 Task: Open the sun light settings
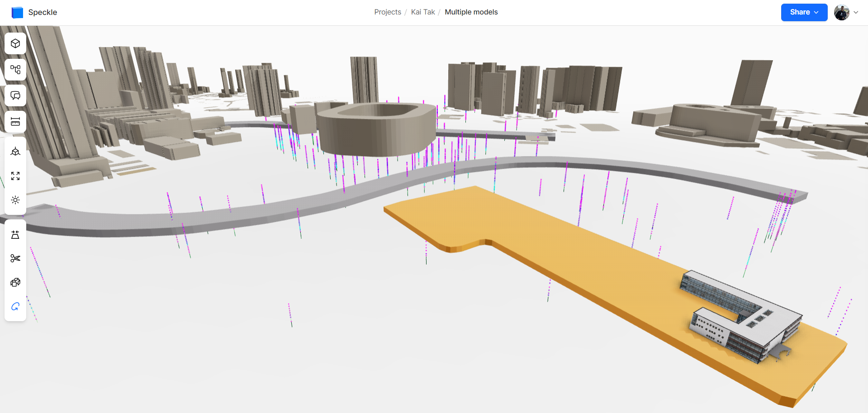pos(15,200)
